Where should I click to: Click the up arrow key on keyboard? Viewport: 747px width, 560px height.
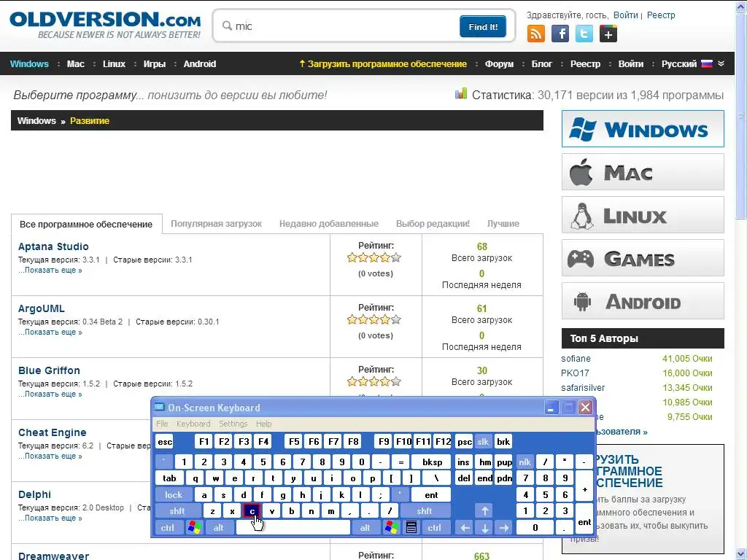coord(484,511)
